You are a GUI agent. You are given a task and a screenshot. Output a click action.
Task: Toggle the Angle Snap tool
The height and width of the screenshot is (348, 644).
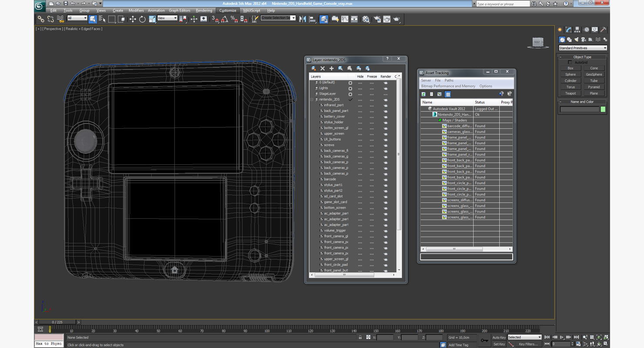pyautogui.click(x=225, y=19)
